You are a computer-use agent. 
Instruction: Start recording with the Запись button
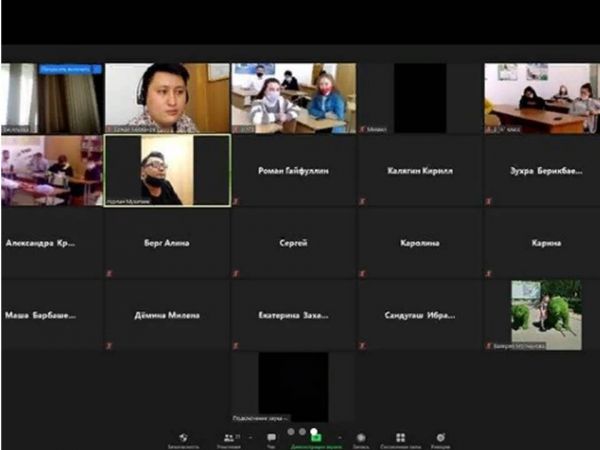coord(361,437)
